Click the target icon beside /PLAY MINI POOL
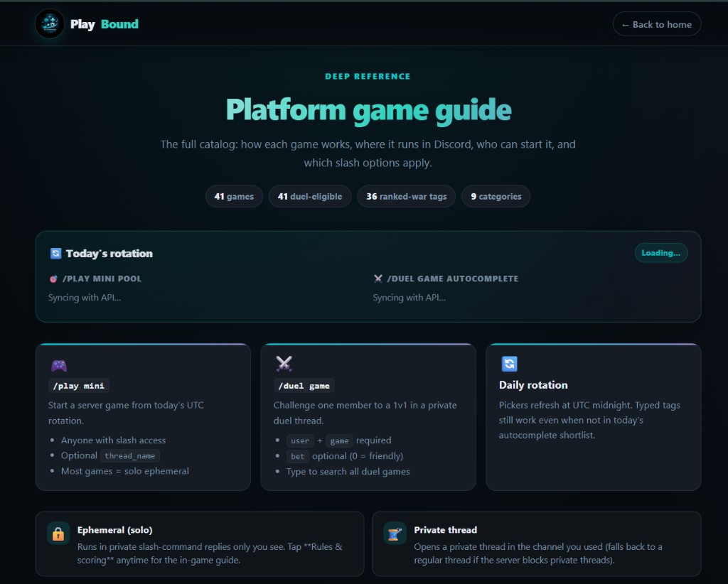Screen dimensions: 728x584 pos(53,279)
